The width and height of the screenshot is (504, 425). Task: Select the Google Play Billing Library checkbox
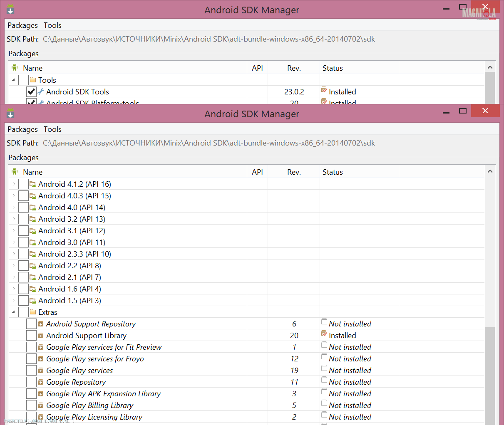click(31, 405)
